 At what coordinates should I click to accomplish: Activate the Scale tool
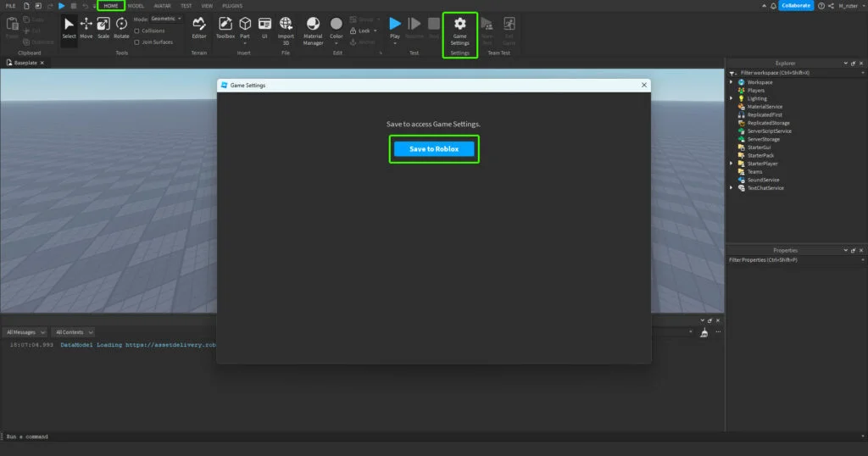click(x=103, y=27)
